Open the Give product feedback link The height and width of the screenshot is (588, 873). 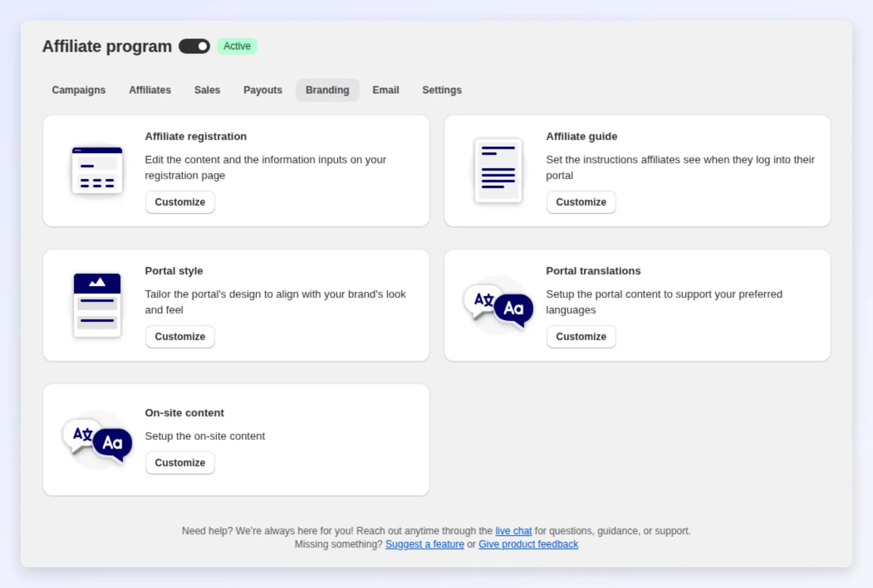point(528,544)
